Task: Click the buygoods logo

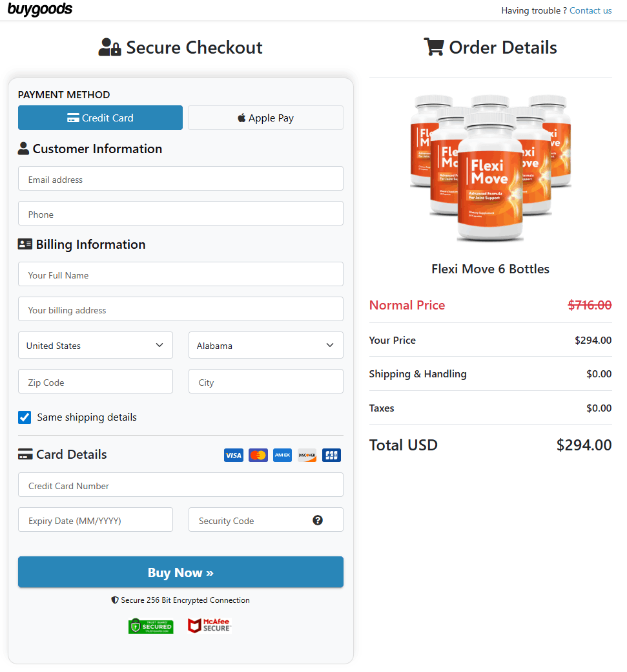Action: [40, 10]
